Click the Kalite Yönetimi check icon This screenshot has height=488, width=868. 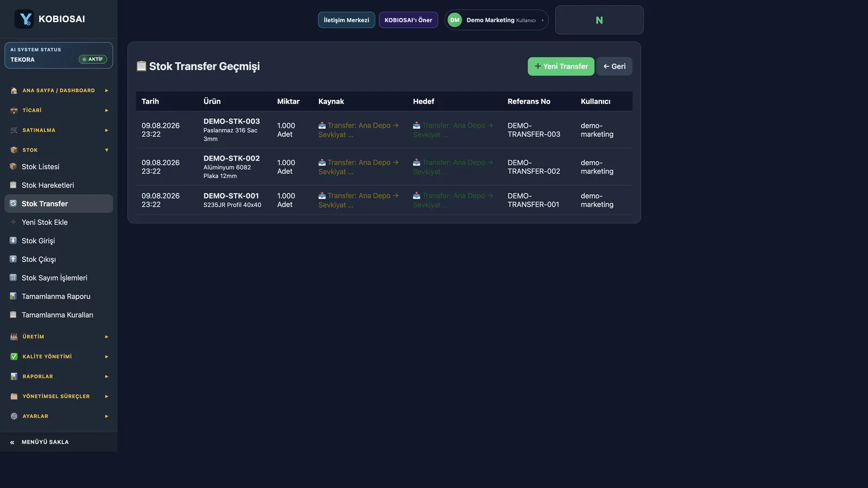pos(14,356)
